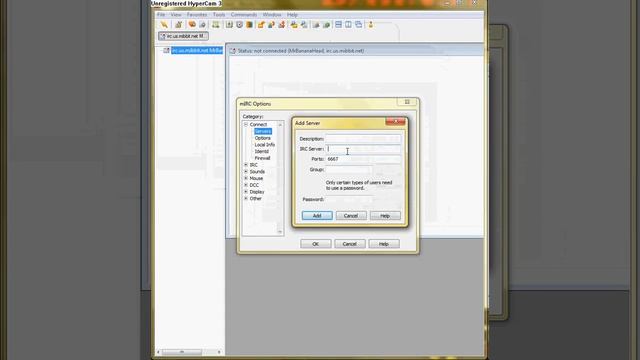Close the mIRC Options dialog

(407, 102)
